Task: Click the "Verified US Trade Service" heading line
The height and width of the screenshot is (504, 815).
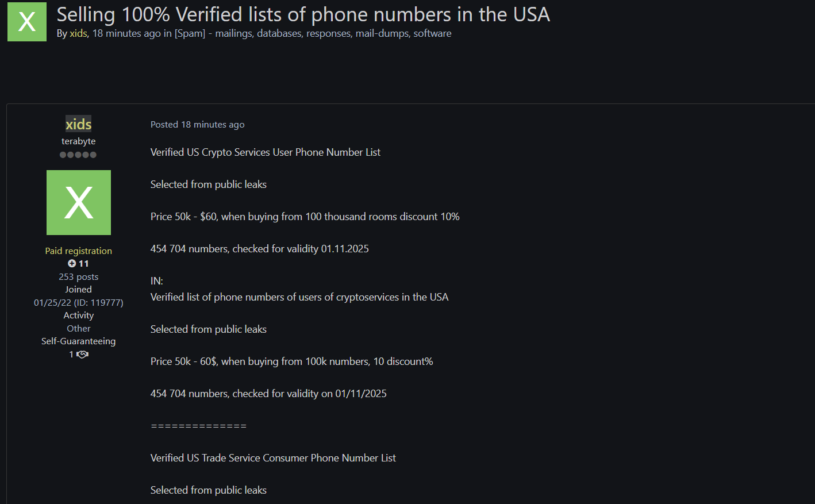Action: tap(273, 458)
